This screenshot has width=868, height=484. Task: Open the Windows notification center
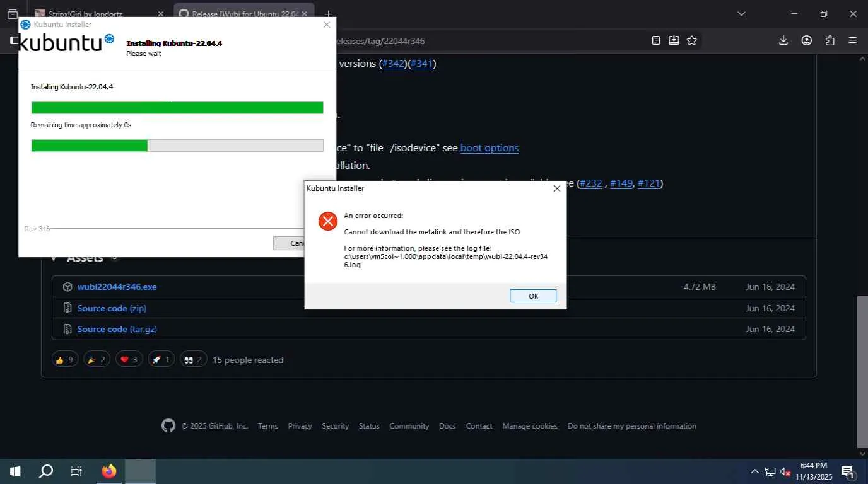pyautogui.click(x=848, y=471)
